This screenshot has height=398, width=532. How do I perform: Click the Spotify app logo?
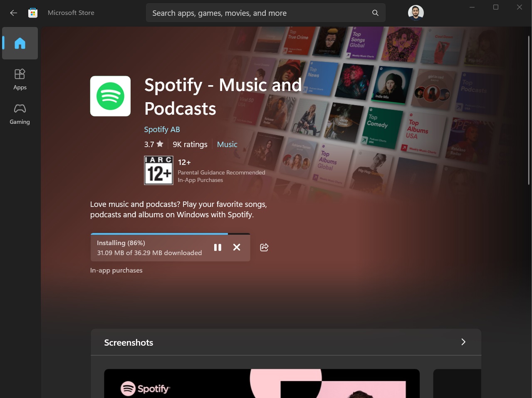tap(110, 96)
